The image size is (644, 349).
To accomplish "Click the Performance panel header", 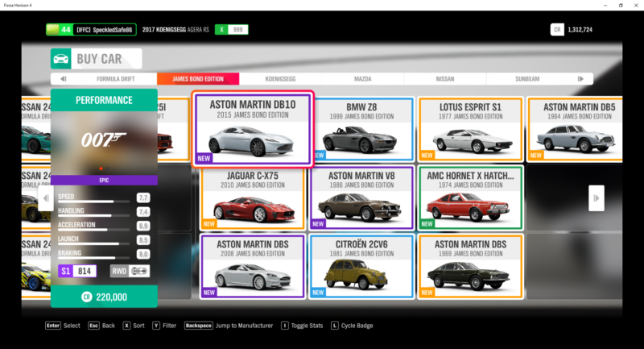I will [x=104, y=100].
